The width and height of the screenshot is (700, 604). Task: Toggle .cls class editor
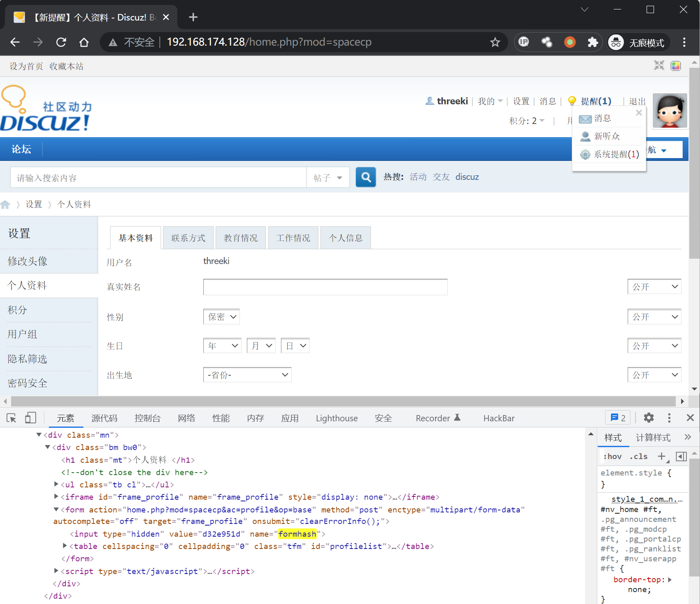pos(638,457)
